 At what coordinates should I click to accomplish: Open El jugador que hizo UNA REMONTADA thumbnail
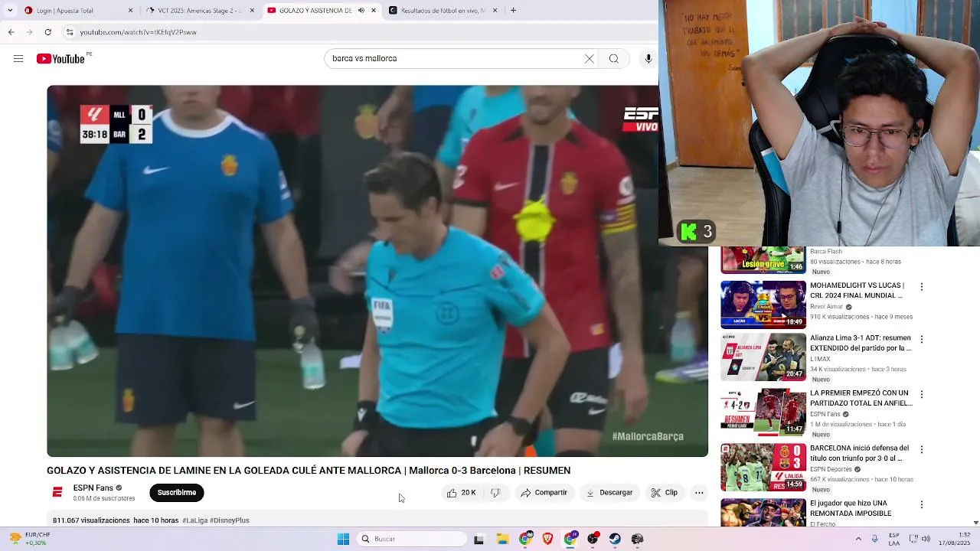763,513
